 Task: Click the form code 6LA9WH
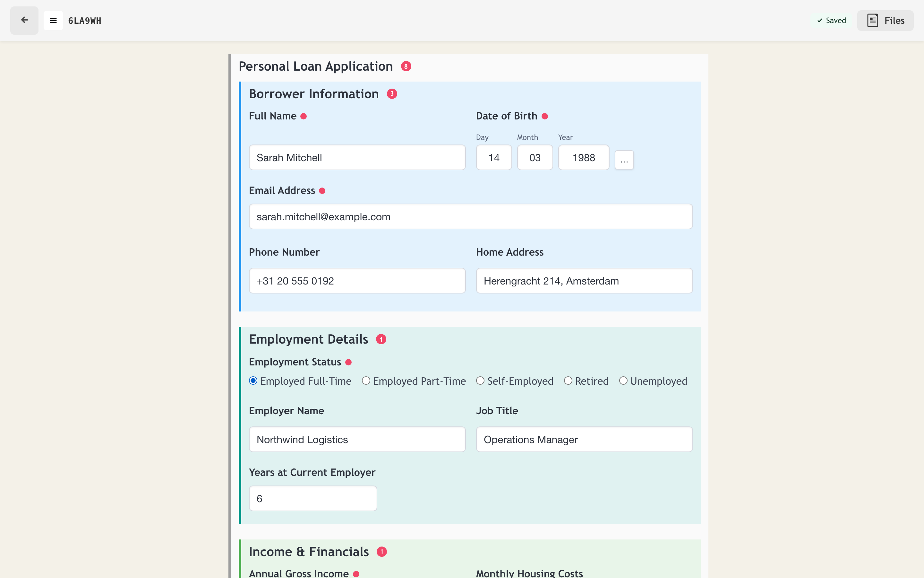[x=85, y=21]
